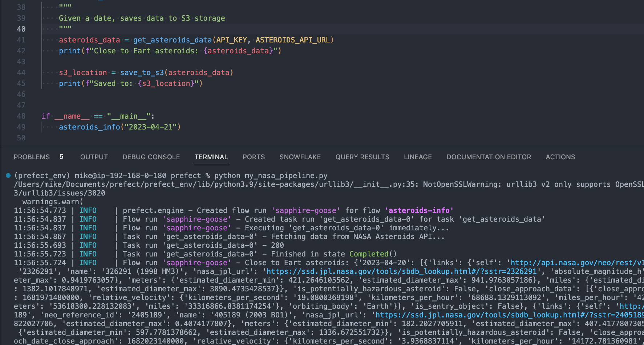Click the asteroids_info call on line 49
Screen dimensions: 644x345
[89, 127]
